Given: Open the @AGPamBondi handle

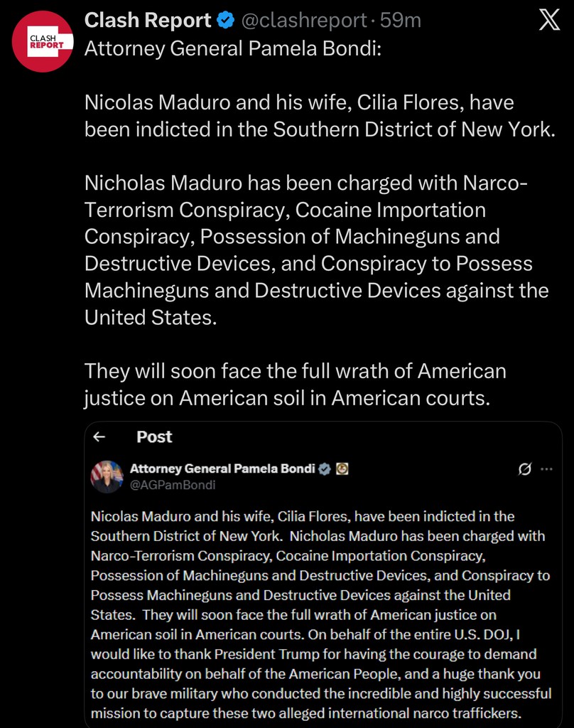Looking at the screenshot, I should coord(173,485).
